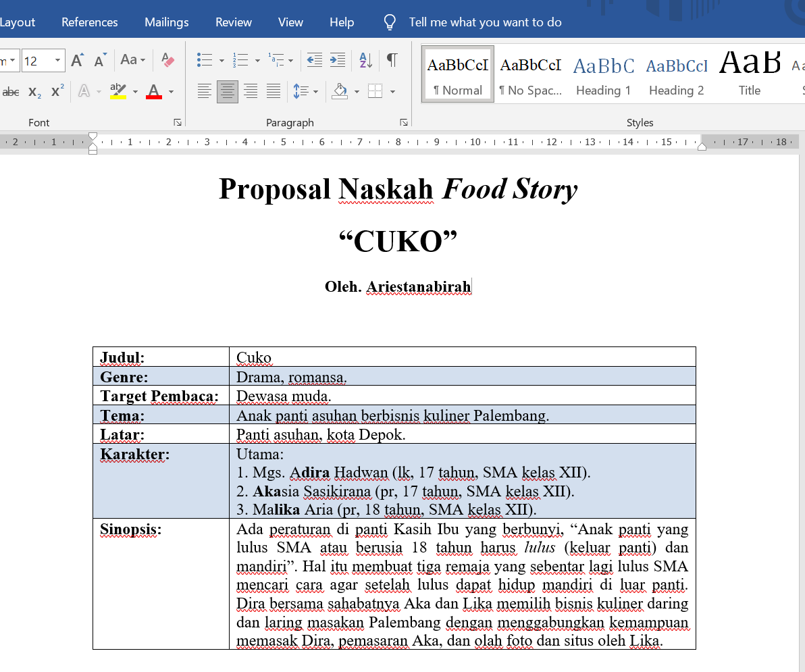Open line and paragraph spacing options
The image size is (805, 672).
(x=301, y=92)
